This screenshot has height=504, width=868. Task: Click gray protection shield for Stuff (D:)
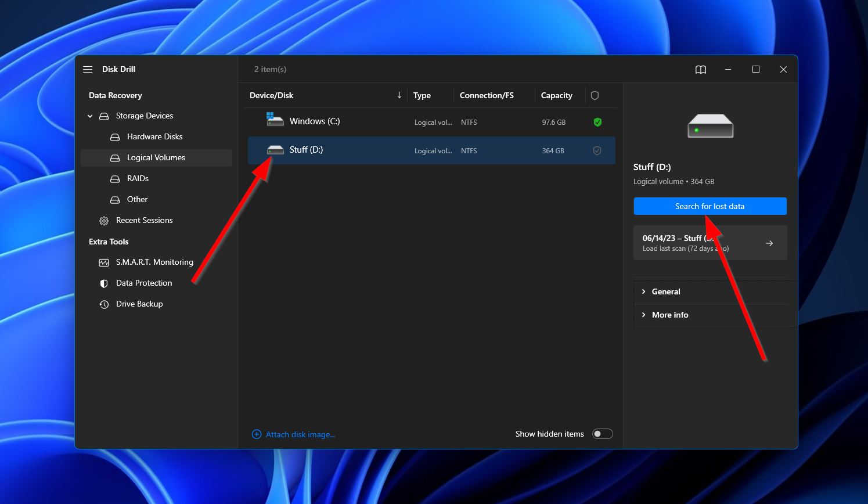(597, 150)
